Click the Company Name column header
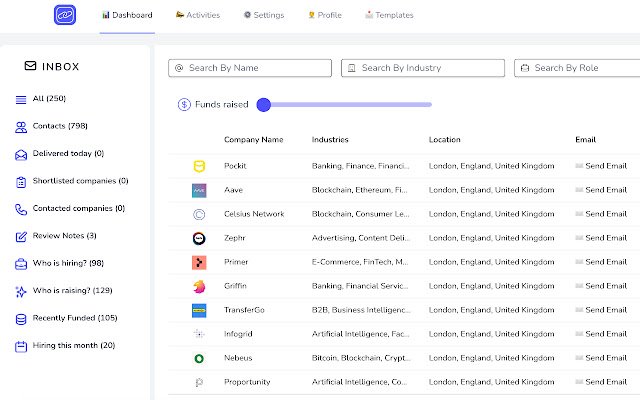Screen dimensions: 640x400 [x=253, y=140]
